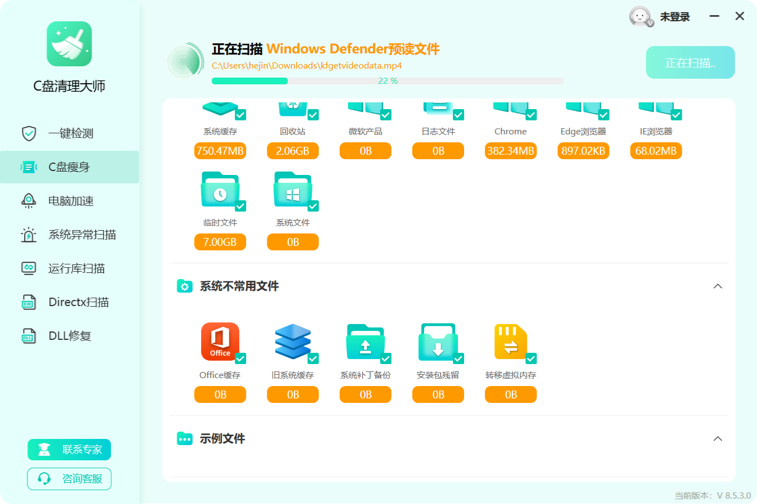The height and width of the screenshot is (504, 757).
Task: Click the 未登录 login label
Action: 675,17
